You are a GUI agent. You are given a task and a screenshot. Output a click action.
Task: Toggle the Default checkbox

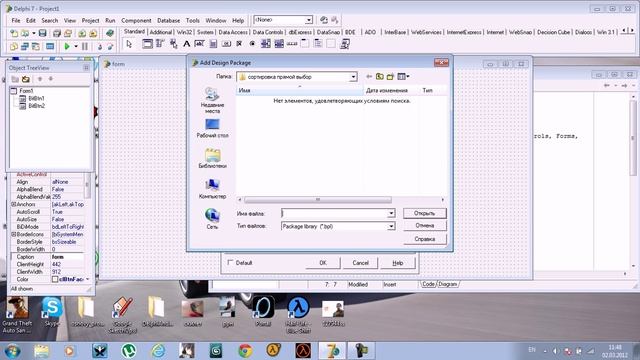click(x=230, y=262)
